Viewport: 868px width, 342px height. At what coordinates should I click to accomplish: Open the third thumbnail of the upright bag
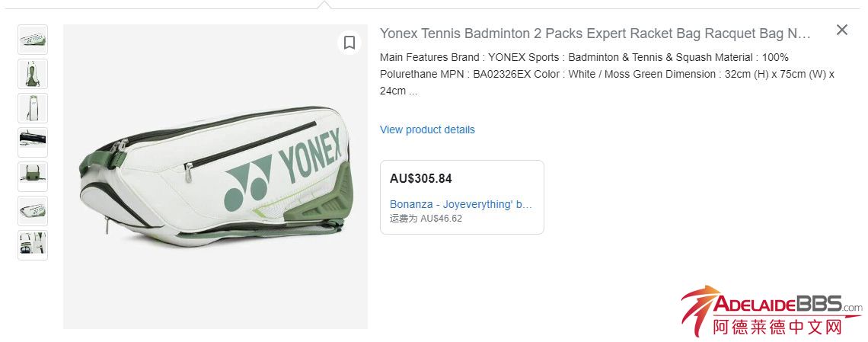pyautogui.click(x=33, y=108)
